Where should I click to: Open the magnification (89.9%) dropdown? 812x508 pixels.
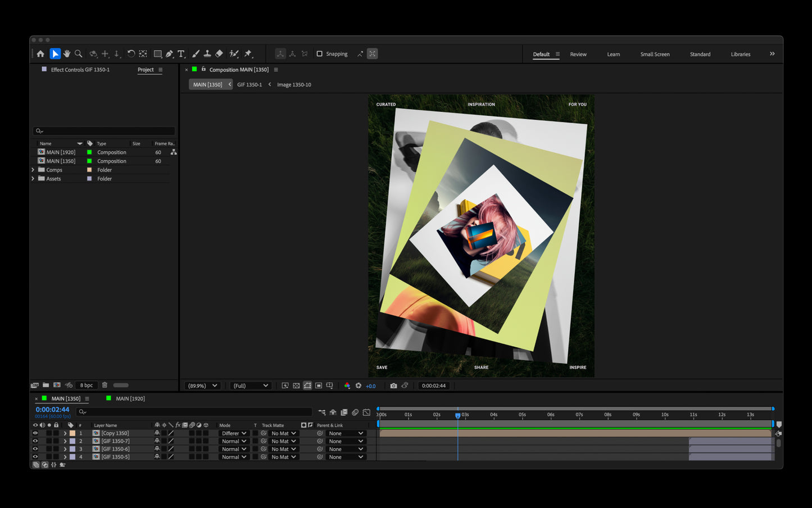click(202, 385)
